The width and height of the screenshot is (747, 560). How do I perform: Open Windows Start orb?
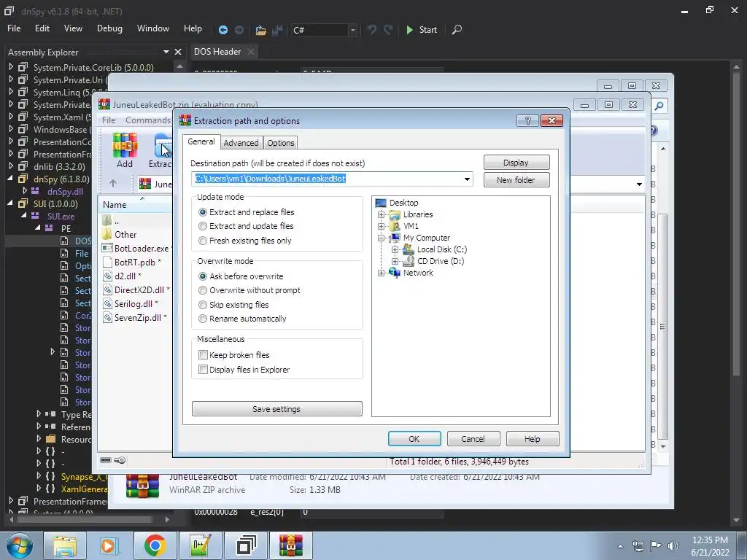20,545
